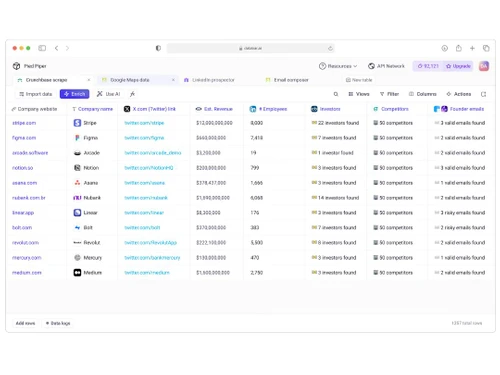500x375 pixels.
Task: Switch to the Email composer tab
Action: [x=287, y=80]
